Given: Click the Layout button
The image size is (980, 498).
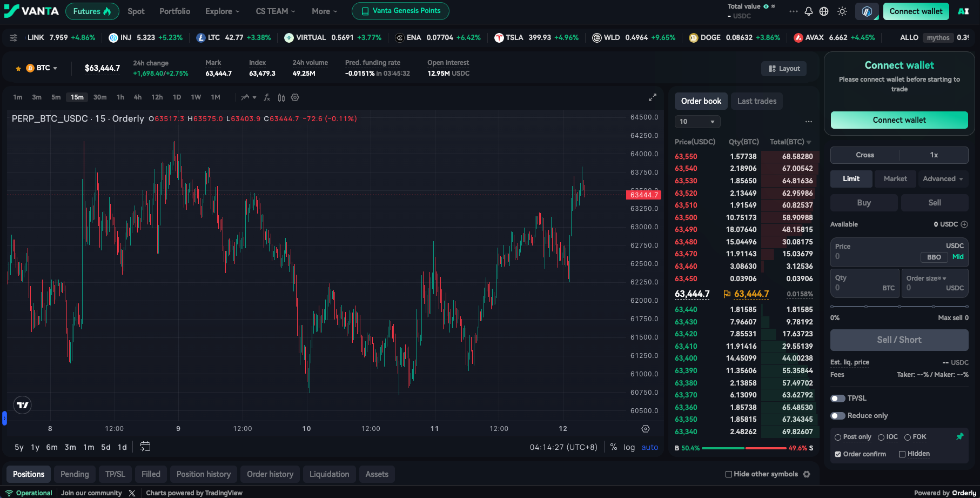Looking at the screenshot, I should click(784, 69).
